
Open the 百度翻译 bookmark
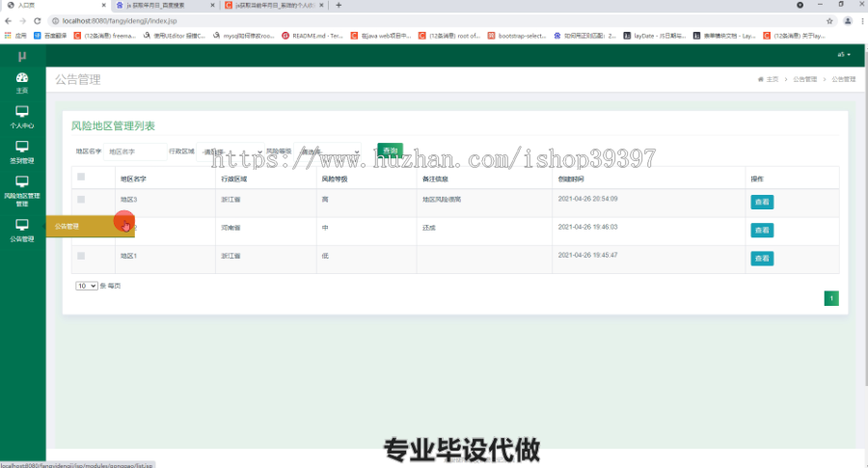pyautogui.click(x=50, y=36)
